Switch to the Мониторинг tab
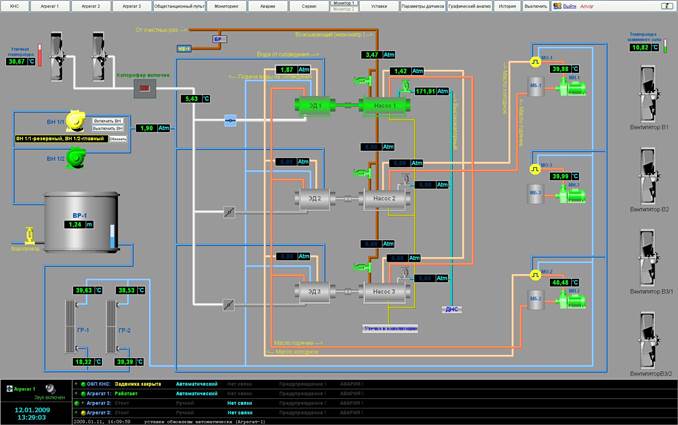 [x=225, y=6]
